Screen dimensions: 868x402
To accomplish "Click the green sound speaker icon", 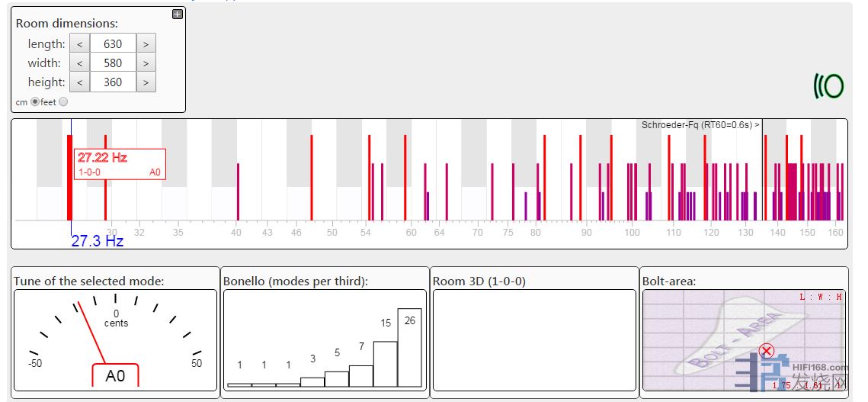I will pos(828,86).
